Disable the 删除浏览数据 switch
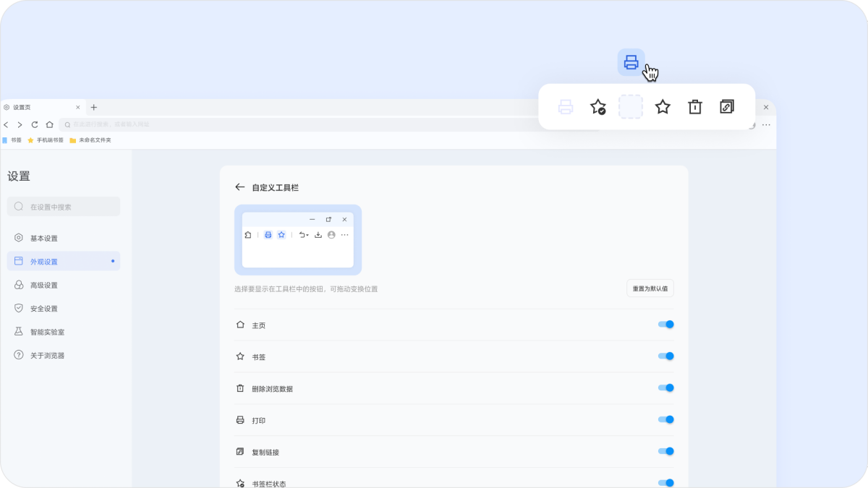The width and height of the screenshot is (868, 488). 665,388
